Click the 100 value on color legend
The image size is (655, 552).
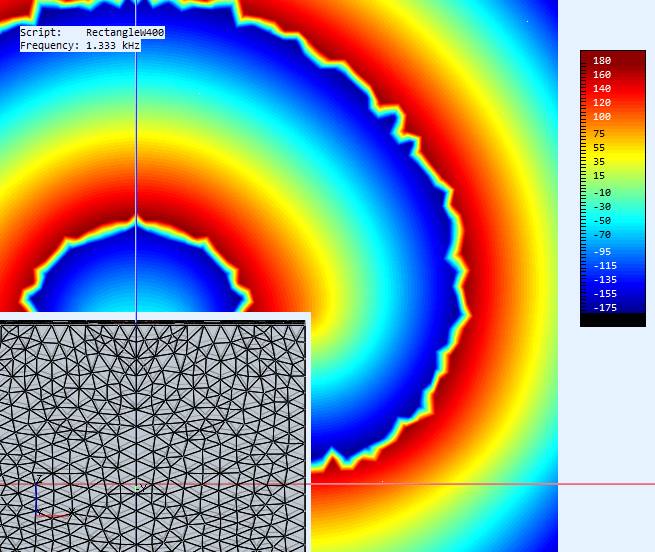click(x=602, y=117)
